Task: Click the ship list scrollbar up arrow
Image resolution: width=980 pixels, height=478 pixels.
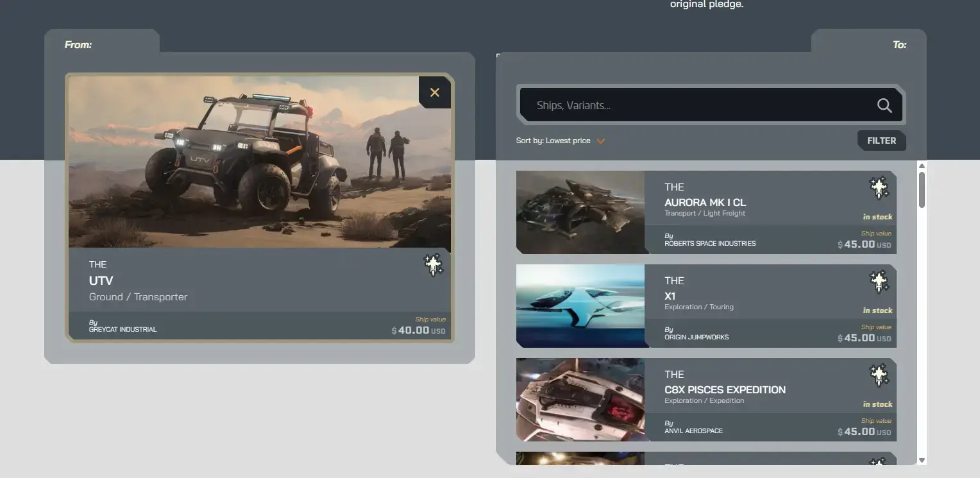Action: [x=922, y=166]
